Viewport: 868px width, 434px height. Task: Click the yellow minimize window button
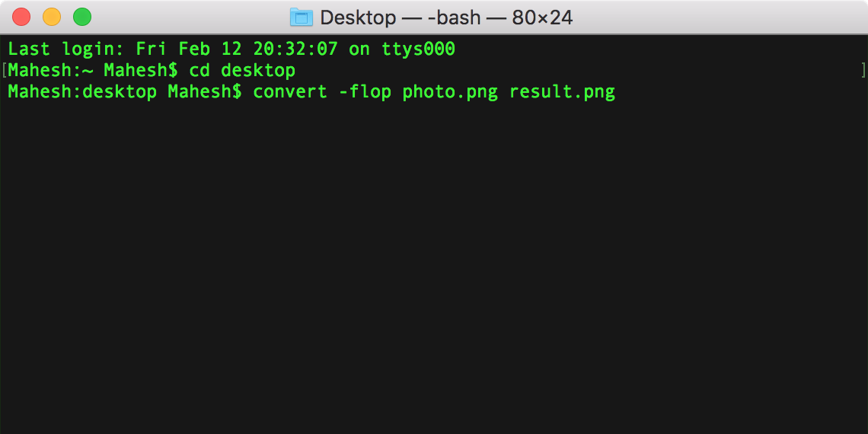coord(52,18)
